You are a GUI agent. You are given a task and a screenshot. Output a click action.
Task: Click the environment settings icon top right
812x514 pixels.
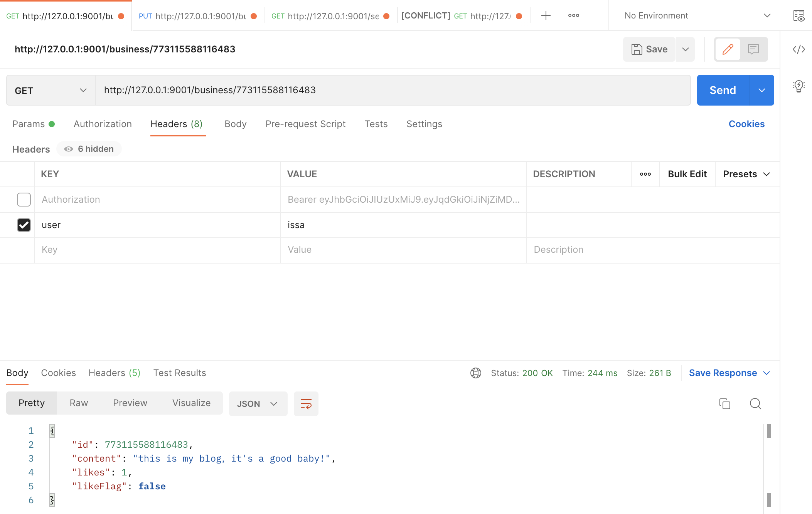click(x=799, y=15)
